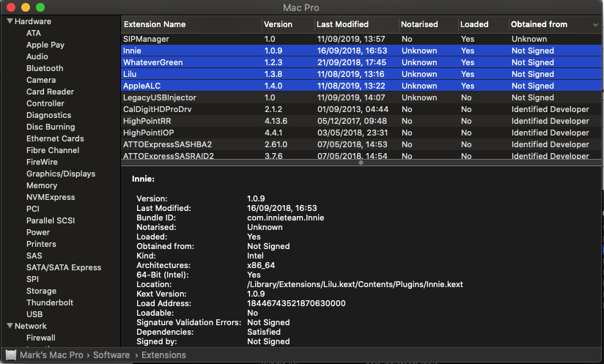Viewport: 604px width, 364px height.
Task: Select SPI in the sidebar
Action: (33, 279)
